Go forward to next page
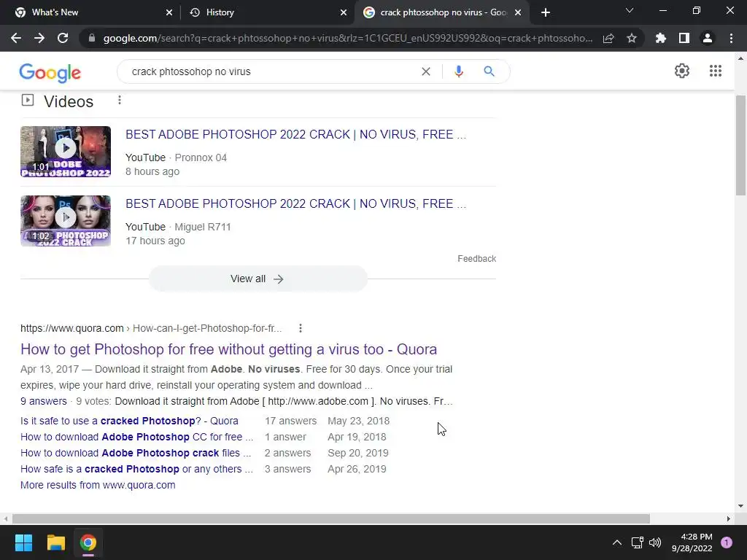 click(39, 38)
